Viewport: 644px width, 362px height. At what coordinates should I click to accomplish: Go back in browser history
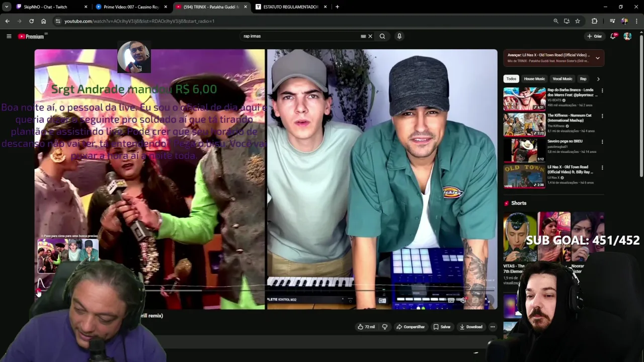pos(7,21)
